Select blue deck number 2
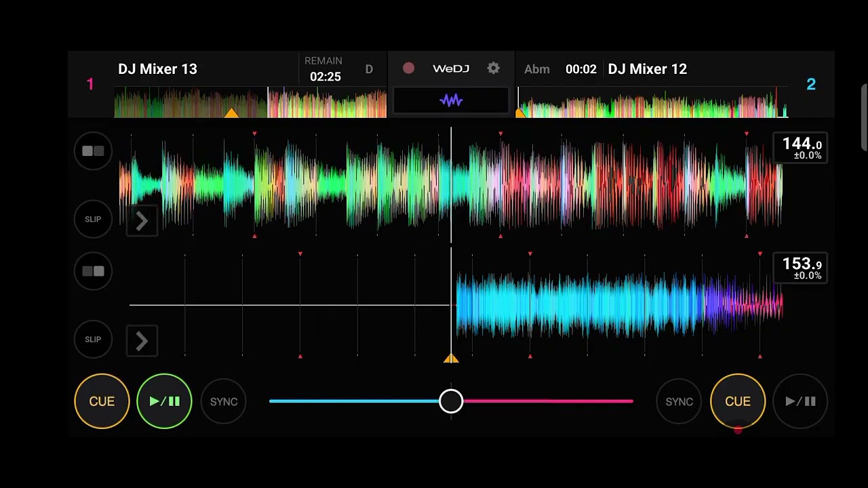 tap(811, 84)
